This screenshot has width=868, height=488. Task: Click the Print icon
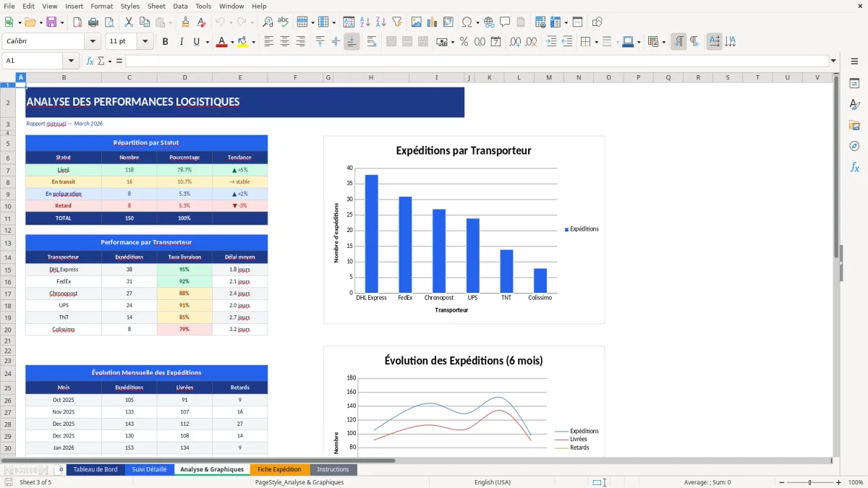[x=93, y=22]
